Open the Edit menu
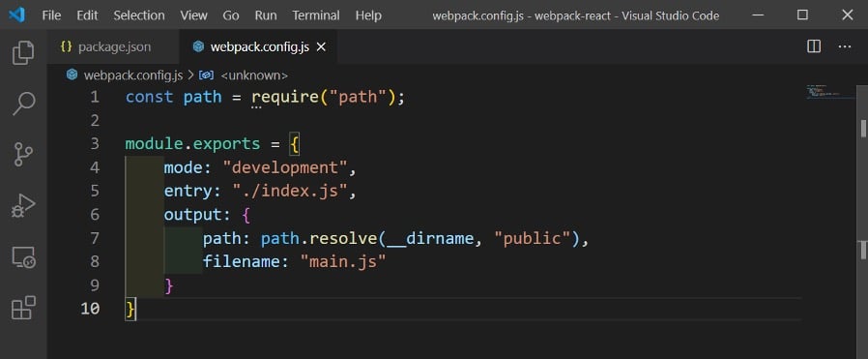868x359 pixels. click(87, 15)
